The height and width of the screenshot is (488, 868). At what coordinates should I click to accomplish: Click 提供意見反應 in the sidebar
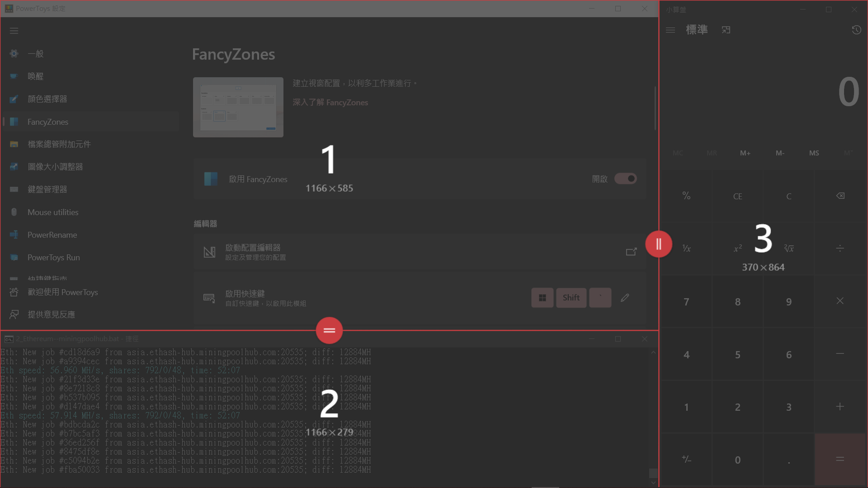pos(90,314)
